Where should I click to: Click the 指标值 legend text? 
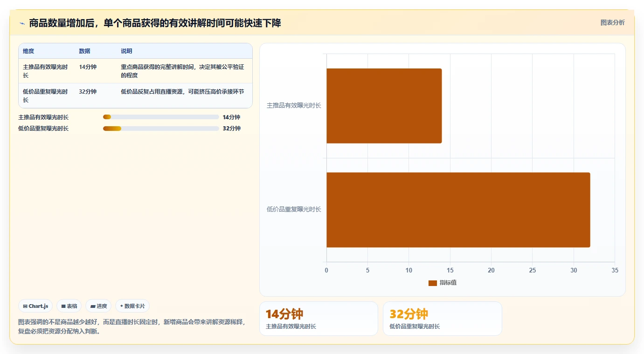(x=448, y=283)
